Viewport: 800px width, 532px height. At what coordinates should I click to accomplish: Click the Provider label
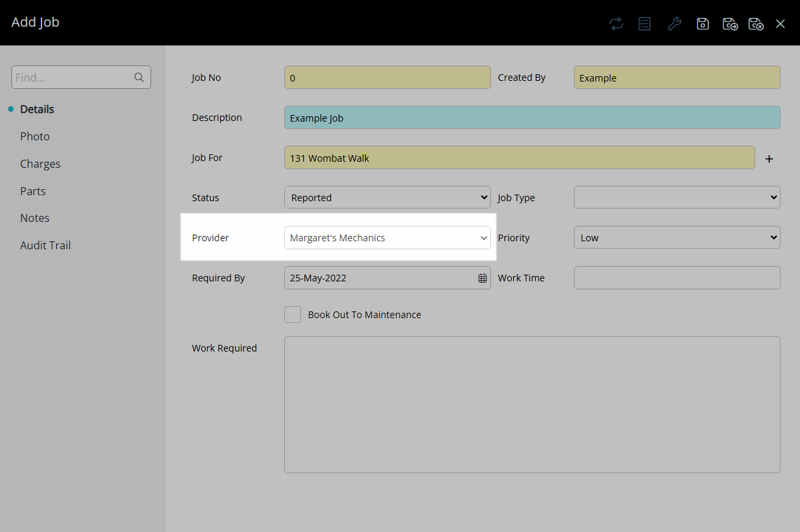click(210, 238)
